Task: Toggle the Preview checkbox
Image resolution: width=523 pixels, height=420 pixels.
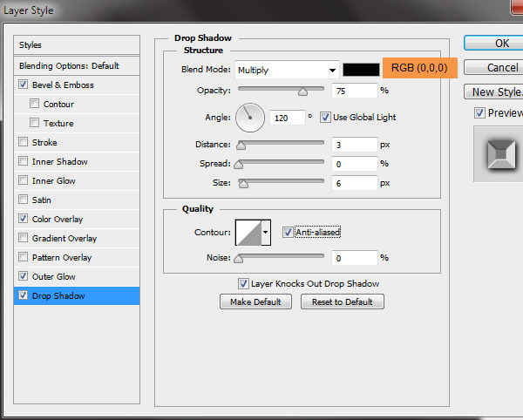Action: pyautogui.click(x=479, y=113)
